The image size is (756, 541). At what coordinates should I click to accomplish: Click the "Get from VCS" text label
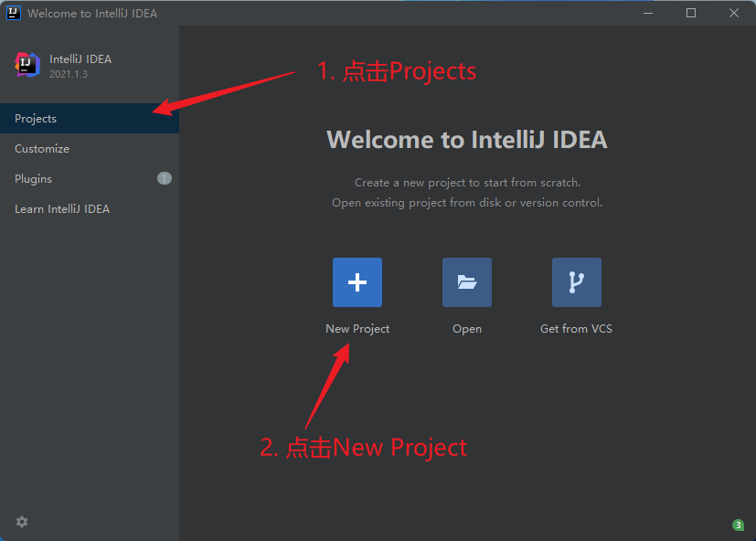[x=576, y=329]
